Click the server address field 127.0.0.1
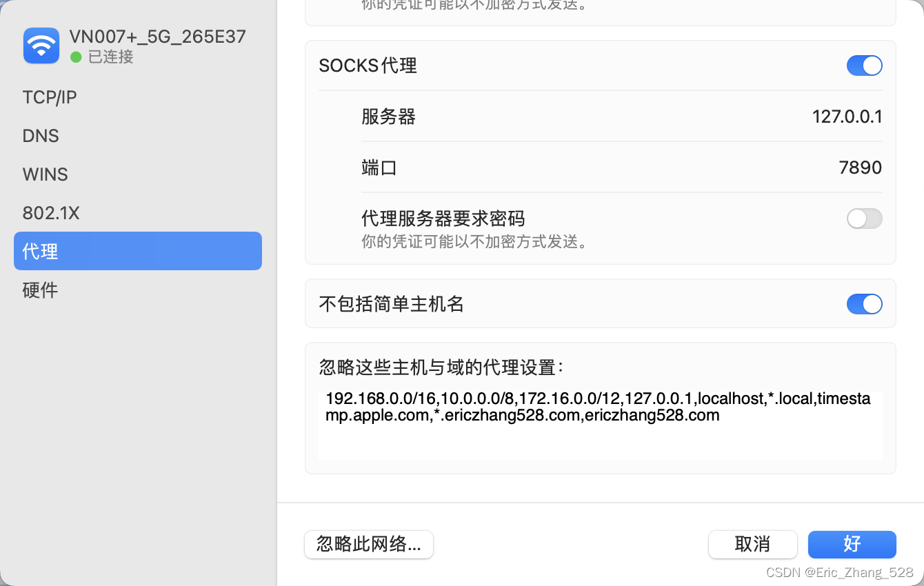Image resolution: width=924 pixels, height=586 pixels. pyautogui.click(x=847, y=117)
